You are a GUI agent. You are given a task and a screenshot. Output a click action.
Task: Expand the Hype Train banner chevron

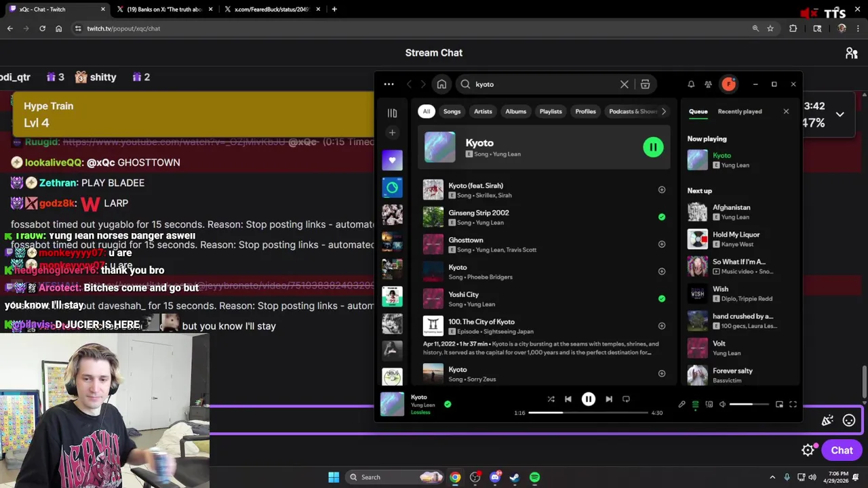(840, 115)
